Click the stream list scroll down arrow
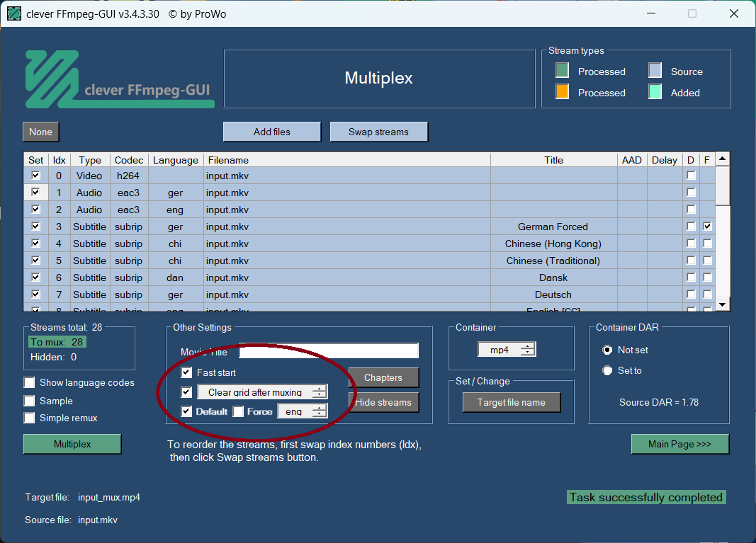 [723, 304]
